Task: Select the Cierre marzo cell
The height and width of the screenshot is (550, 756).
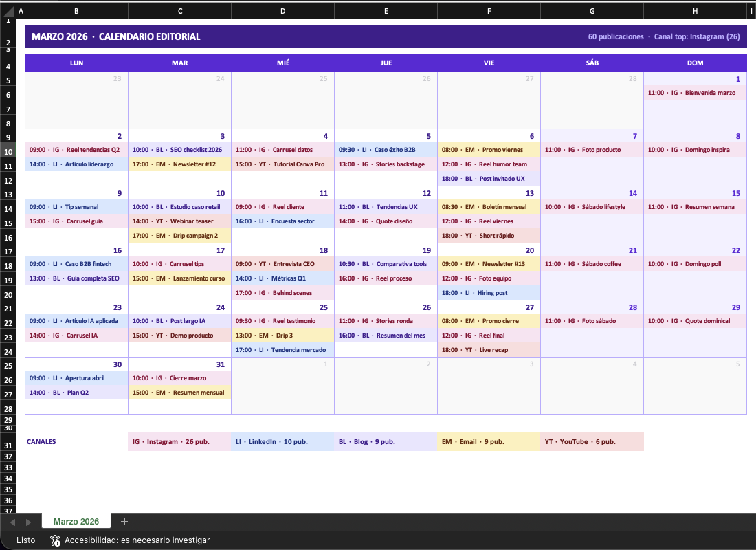Action: 180,378
